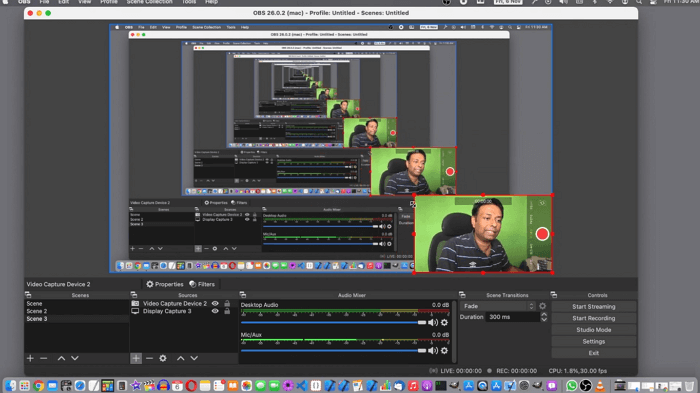Pop out the Scene Transitions dock panel
700x393 pixels.
click(x=462, y=295)
